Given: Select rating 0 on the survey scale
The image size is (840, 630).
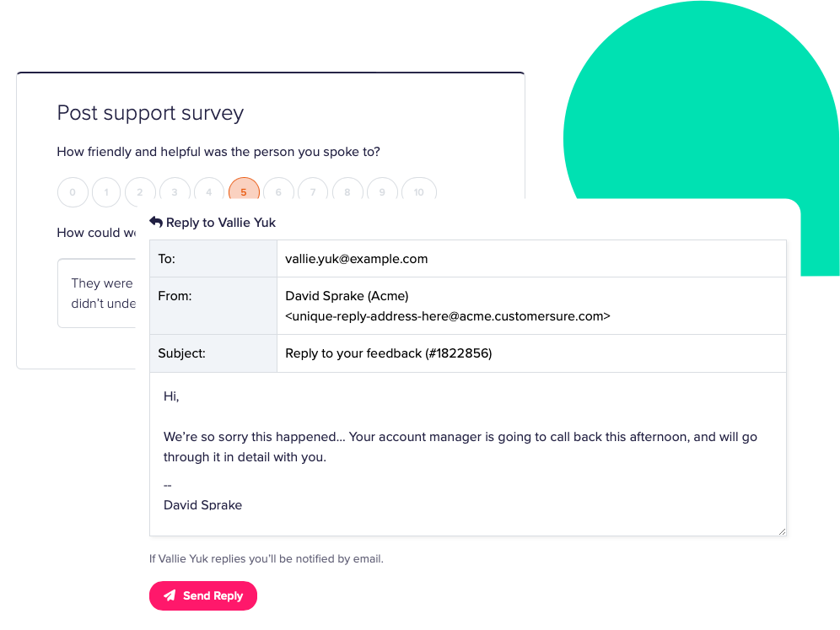Looking at the screenshot, I should pos(73,192).
